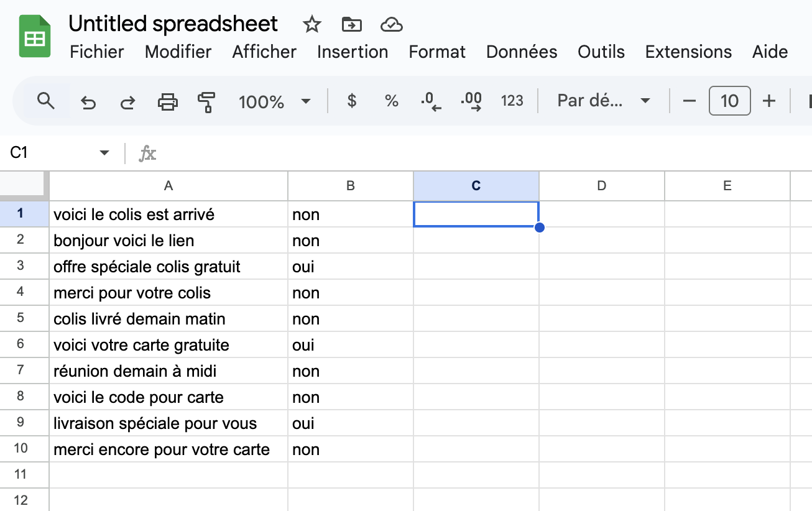The width and height of the screenshot is (812, 511).
Task: Check the cloud document status icon
Action: pyautogui.click(x=392, y=25)
